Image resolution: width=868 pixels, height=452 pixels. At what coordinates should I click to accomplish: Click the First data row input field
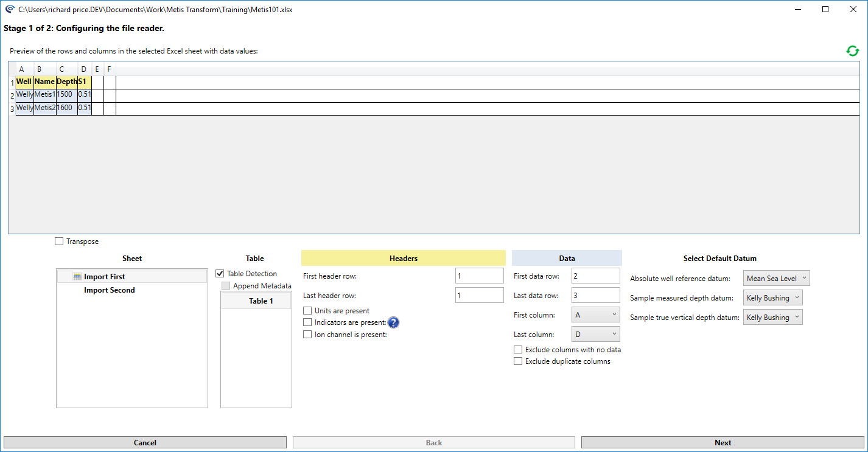[x=596, y=276]
